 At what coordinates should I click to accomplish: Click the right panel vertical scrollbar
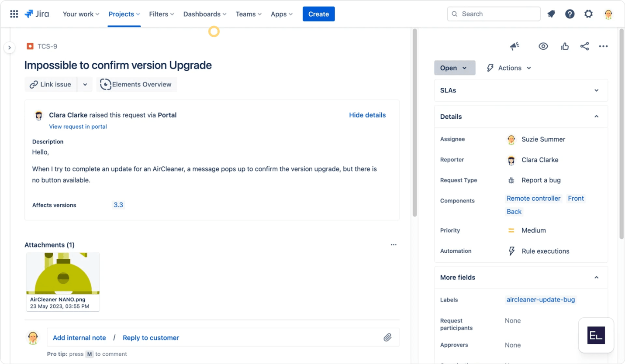[x=622, y=134]
